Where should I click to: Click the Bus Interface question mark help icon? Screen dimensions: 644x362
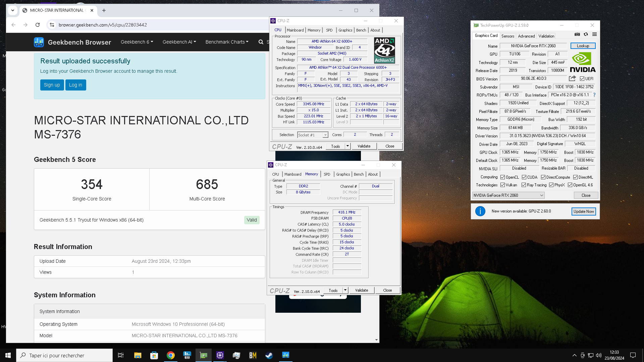pos(594,95)
